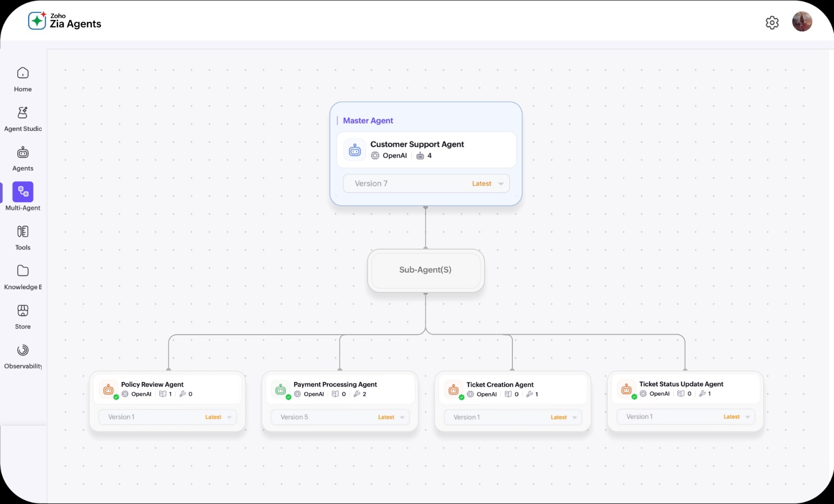
Task: Expand the Master Agent Version 7 dropdown
Action: [x=426, y=183]
